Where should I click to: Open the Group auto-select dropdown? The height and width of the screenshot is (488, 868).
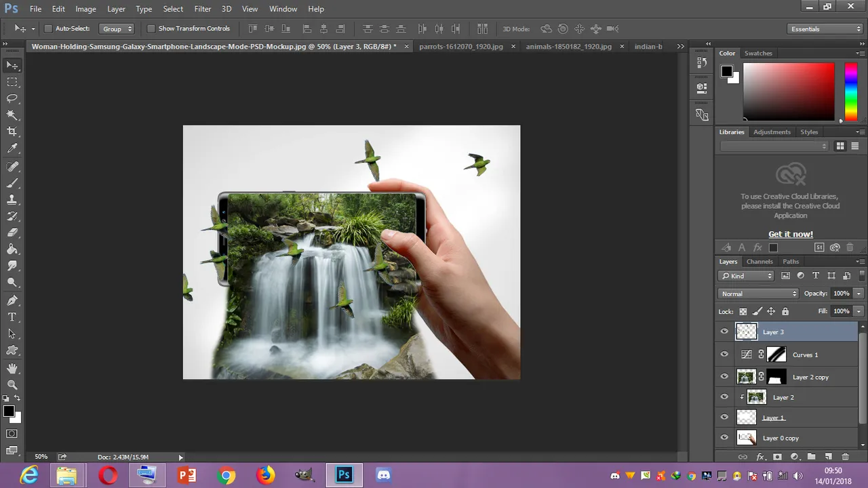(x=117, y=28)
